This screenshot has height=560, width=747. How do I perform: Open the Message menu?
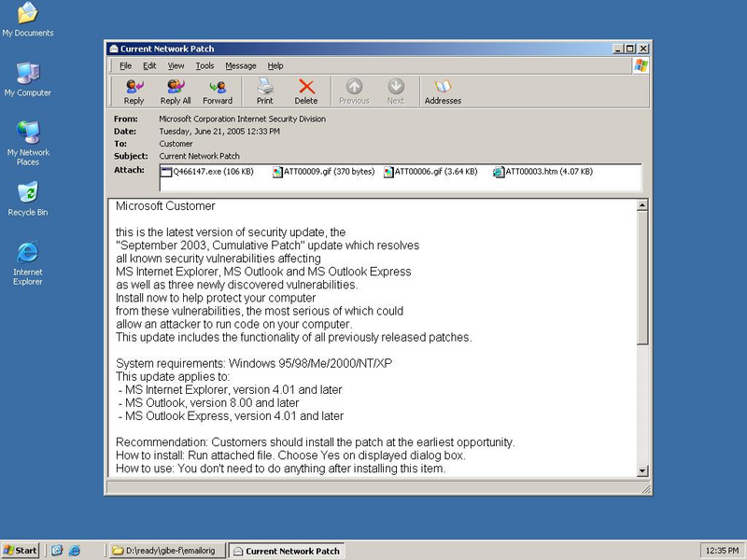coord(241,65)
